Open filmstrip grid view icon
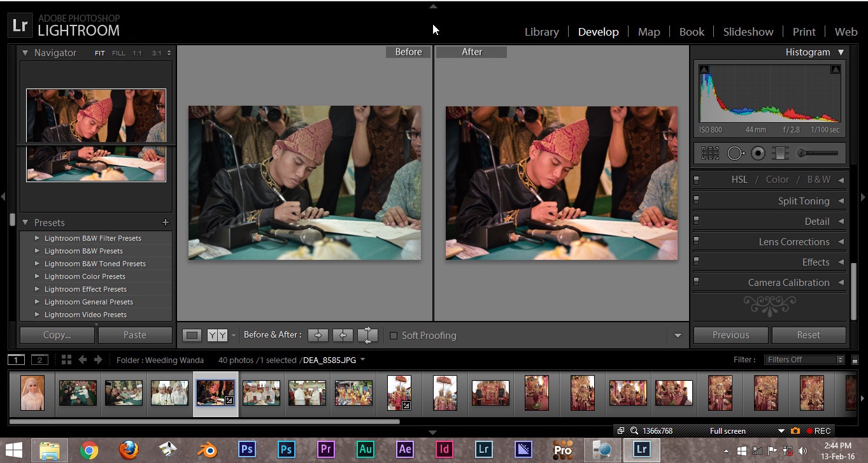This screenshot has height=463, width=868. (66, 360)
